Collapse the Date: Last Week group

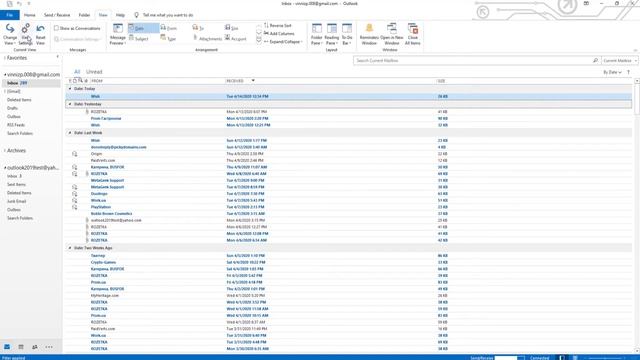point(70,133)
